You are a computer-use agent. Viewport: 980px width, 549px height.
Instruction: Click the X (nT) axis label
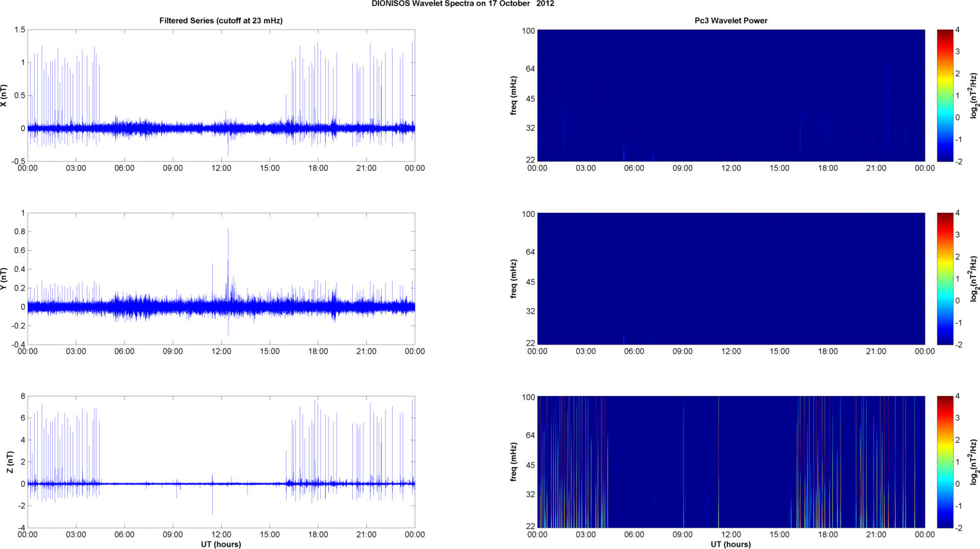4,96
